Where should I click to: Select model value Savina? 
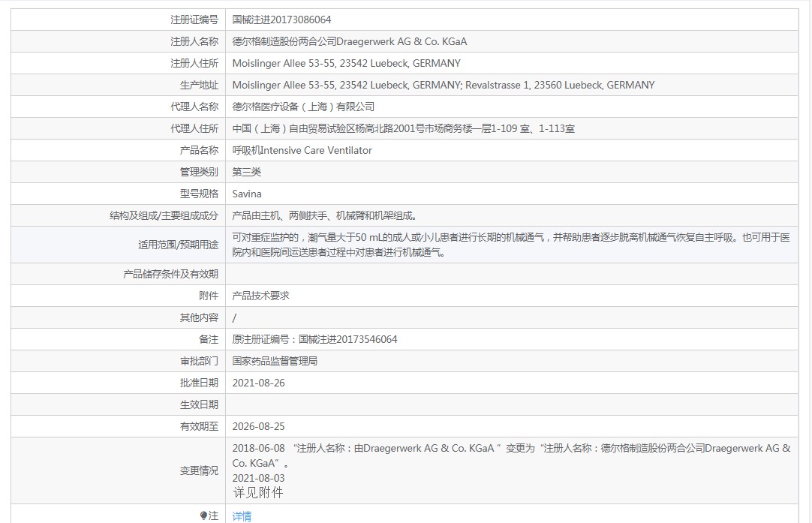point(246,194)
